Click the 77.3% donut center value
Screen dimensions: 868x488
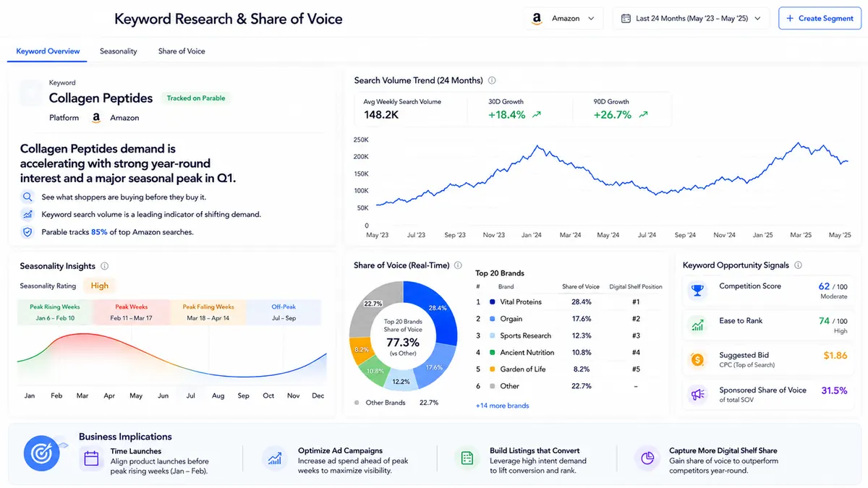point(403,342)
